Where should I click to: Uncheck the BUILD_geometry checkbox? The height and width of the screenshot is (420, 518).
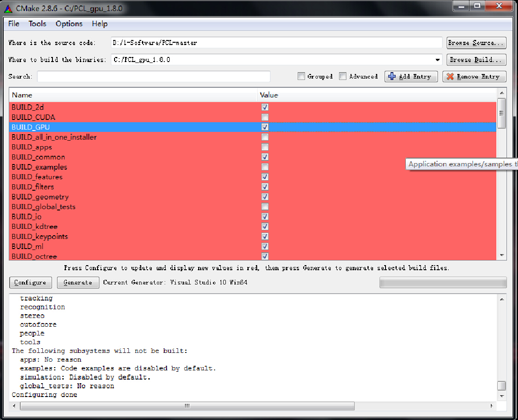click(x=265, y=197)
